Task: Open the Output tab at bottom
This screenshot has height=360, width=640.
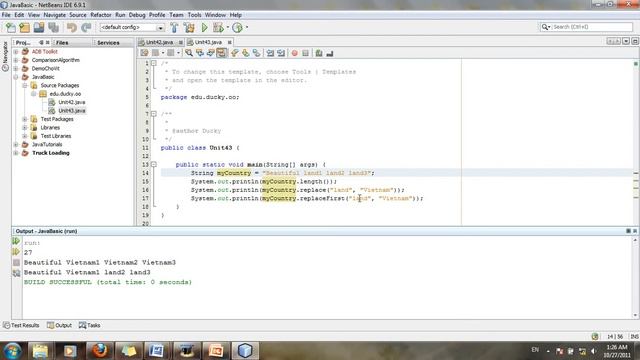Action: [60, 325]
